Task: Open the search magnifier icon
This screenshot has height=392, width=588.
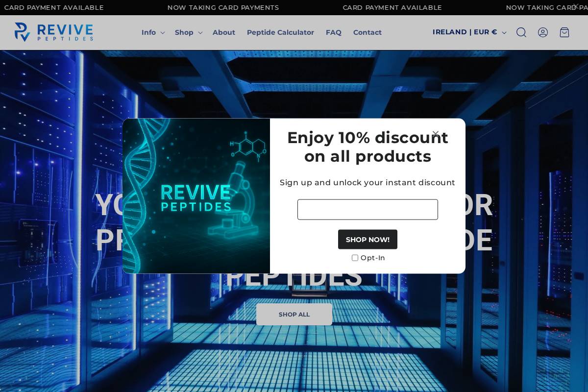Action: (x=521, y=32)
